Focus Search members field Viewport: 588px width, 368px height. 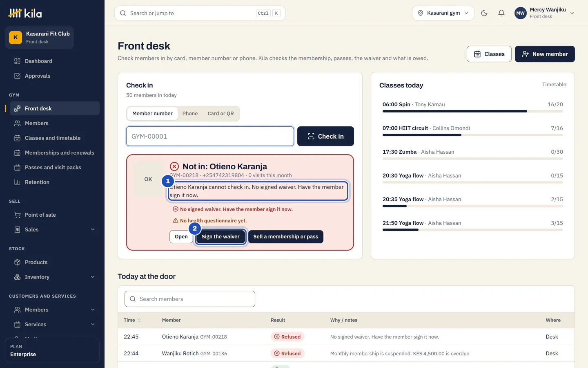coord(190,299)
